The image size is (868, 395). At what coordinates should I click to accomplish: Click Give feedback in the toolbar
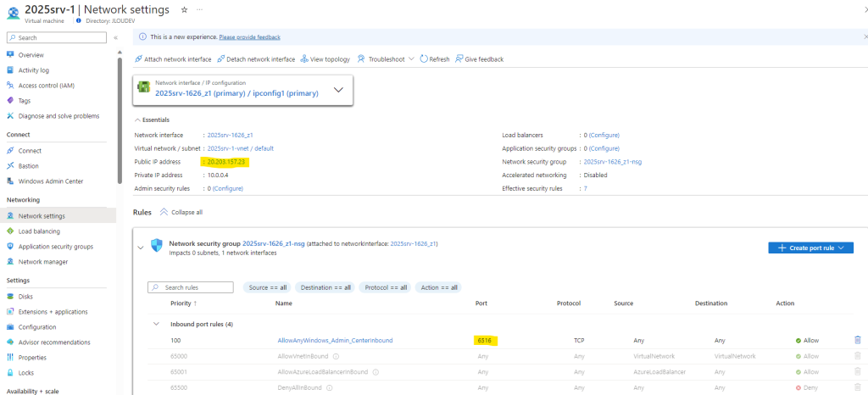(480, 59)
